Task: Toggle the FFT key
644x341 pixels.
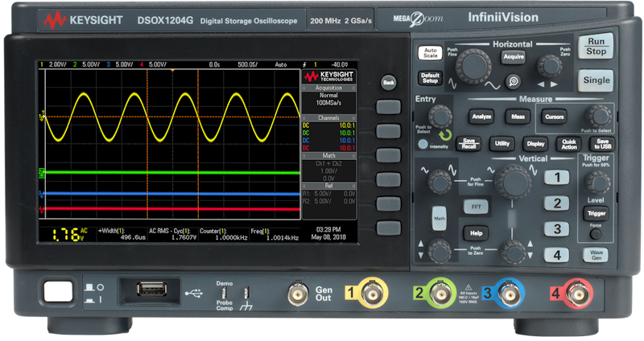Action: click(x=476, y=207)
